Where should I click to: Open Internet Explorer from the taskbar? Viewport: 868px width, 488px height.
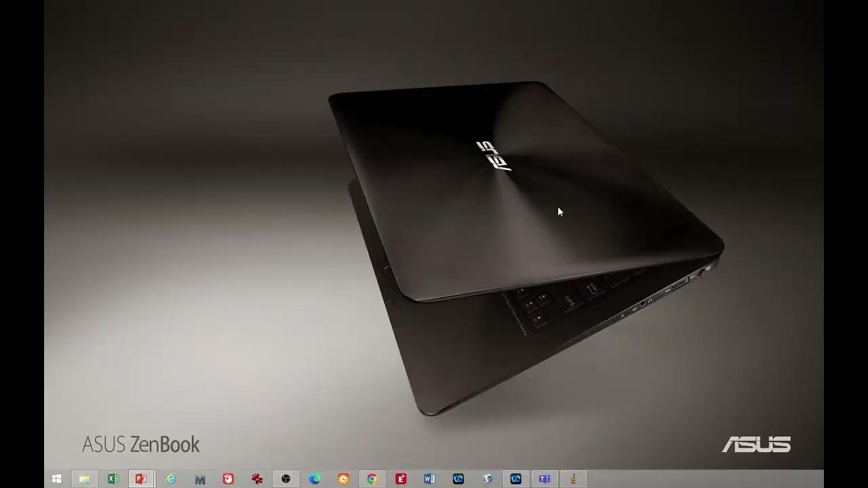(171, 479)
